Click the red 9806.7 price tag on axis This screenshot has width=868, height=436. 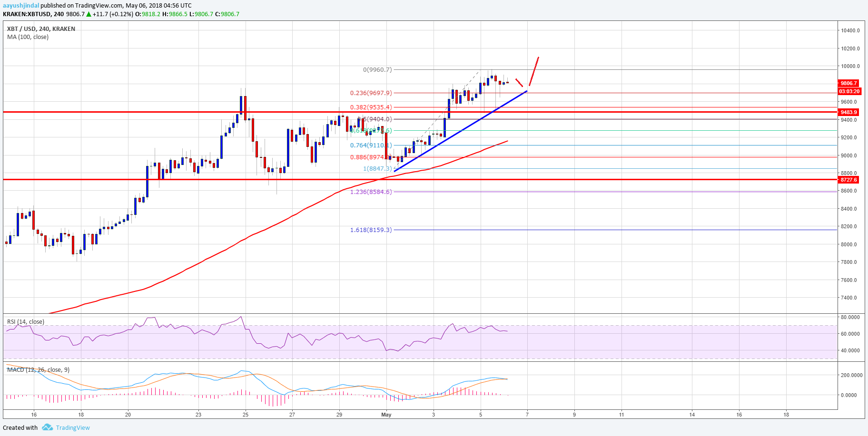[x=848, y=83]
